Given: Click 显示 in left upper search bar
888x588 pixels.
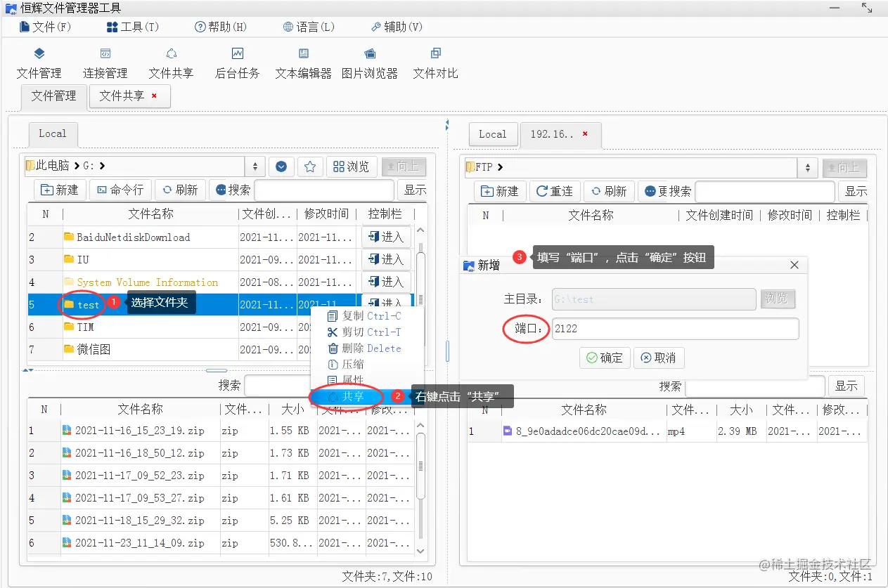Looking at the screenshot, I should pyautogui.click(x=415, y=190).
